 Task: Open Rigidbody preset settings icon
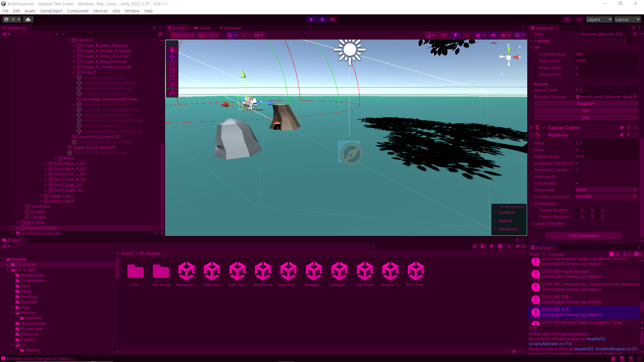click(x=629, y=135)
